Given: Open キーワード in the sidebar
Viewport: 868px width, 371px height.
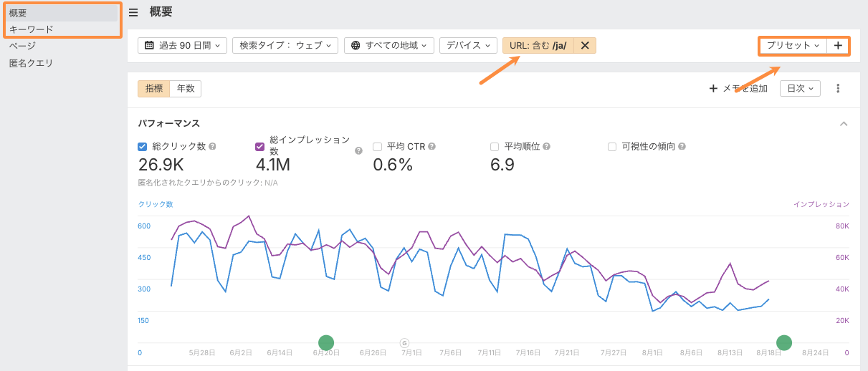Looking at the screenshot, I should [x=32, y=29].
